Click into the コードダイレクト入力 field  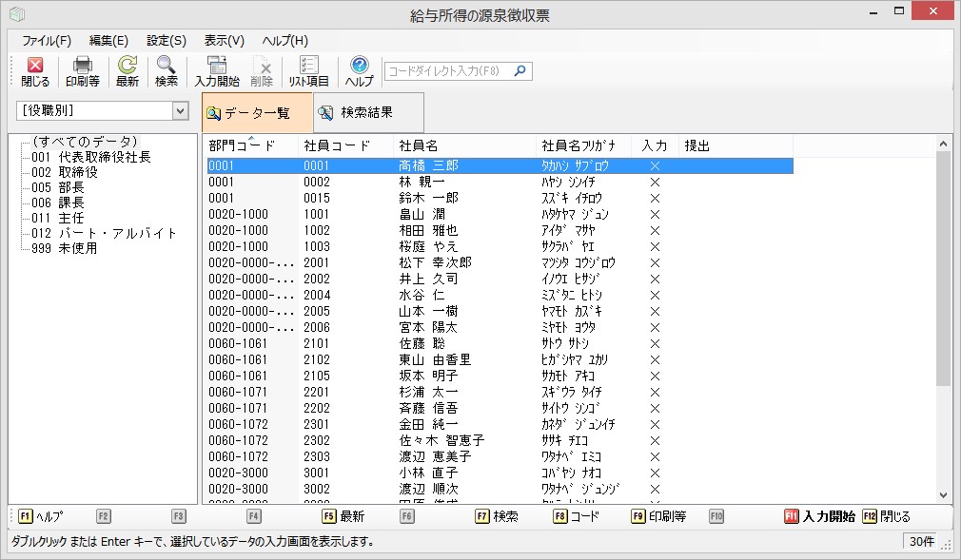[x=447, y=71]
